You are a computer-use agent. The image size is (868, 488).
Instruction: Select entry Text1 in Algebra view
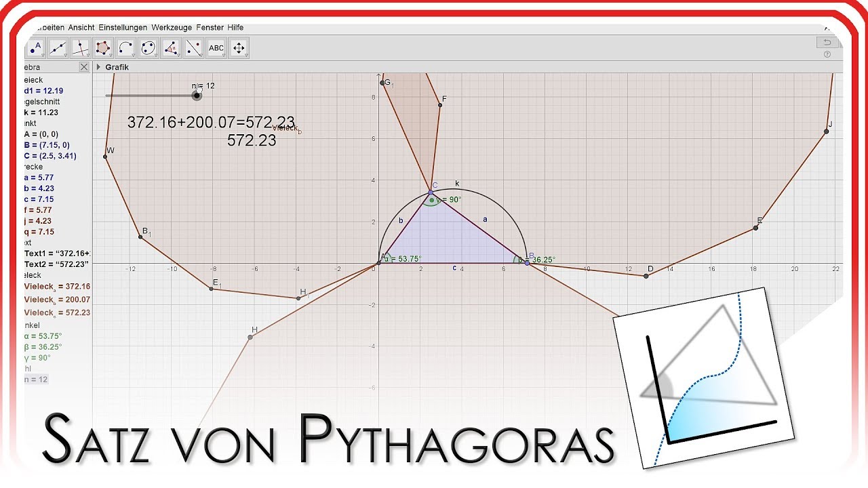[x=57, y=253]
